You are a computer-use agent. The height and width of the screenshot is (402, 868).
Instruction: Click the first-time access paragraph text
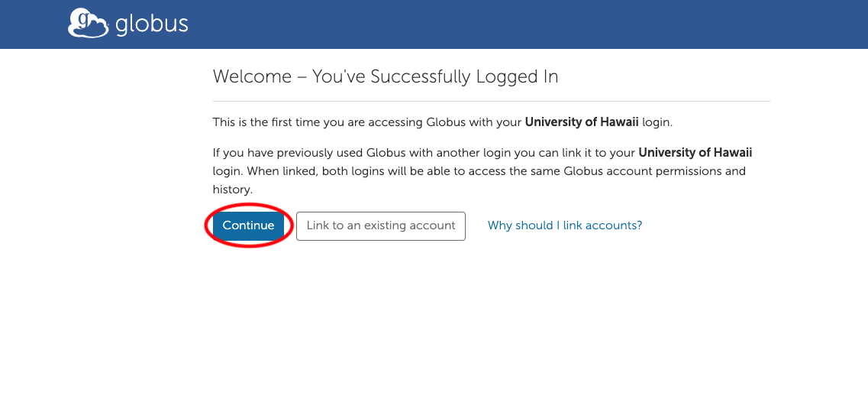pyautogui.click(x=443, y=122)
